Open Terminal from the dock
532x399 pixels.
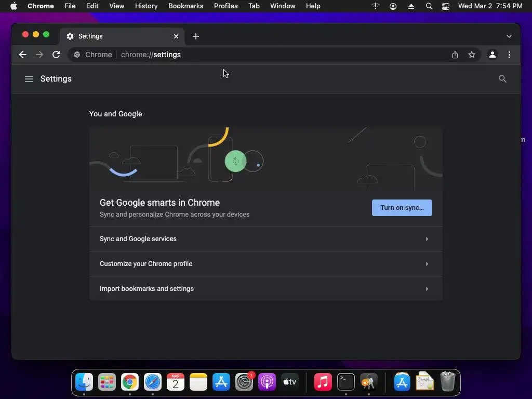click(x=345, y=382)
